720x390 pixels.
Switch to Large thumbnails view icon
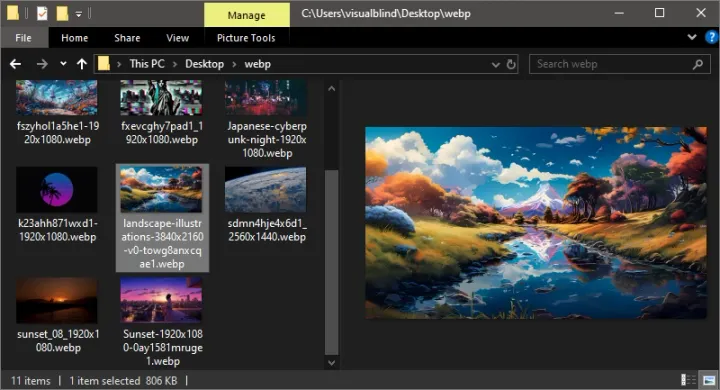[709, 380]
